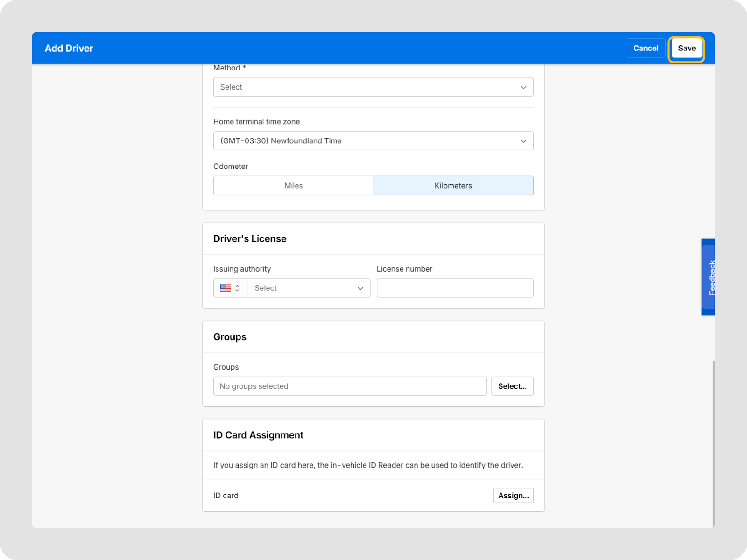Image resolution: width=747 pixels, height=560 pixels.
Task: Click the chevron arrow in Method field
Action: [523, 87]
